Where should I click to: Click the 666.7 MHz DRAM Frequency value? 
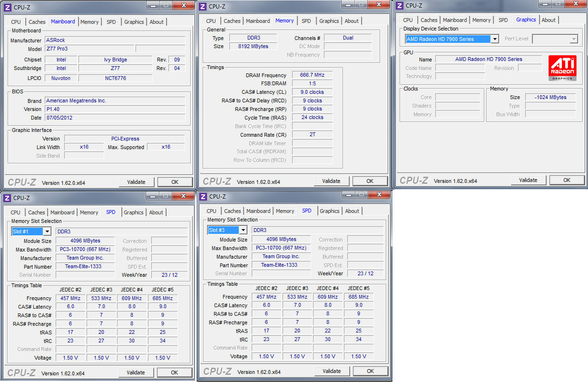(x=312, y=75)
